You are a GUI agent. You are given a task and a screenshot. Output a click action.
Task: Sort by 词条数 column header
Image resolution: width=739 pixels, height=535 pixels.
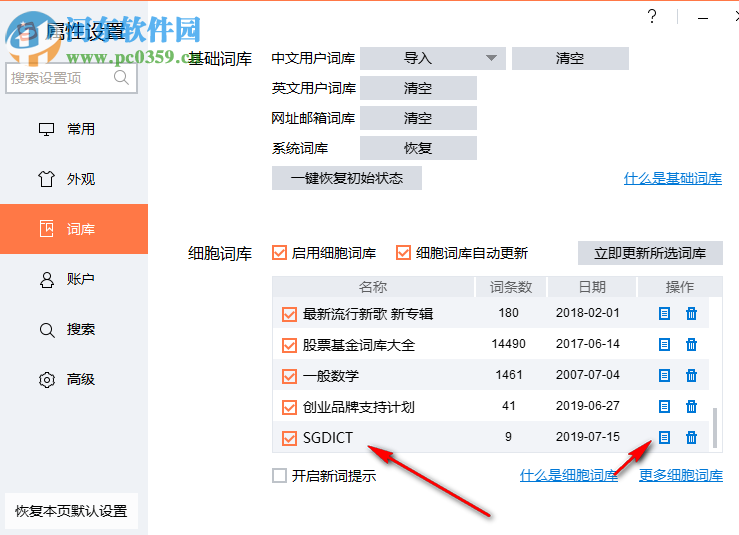click(511, 287)
